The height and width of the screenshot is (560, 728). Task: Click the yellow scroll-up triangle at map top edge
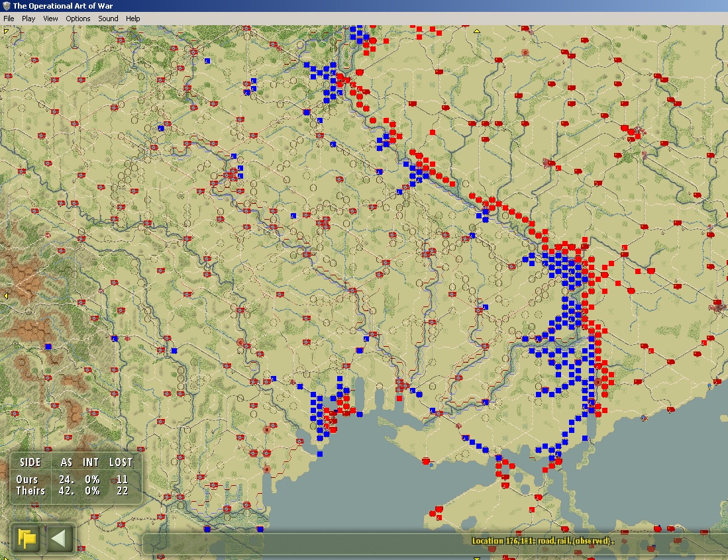pyautogui.click(x=476, y=30)
